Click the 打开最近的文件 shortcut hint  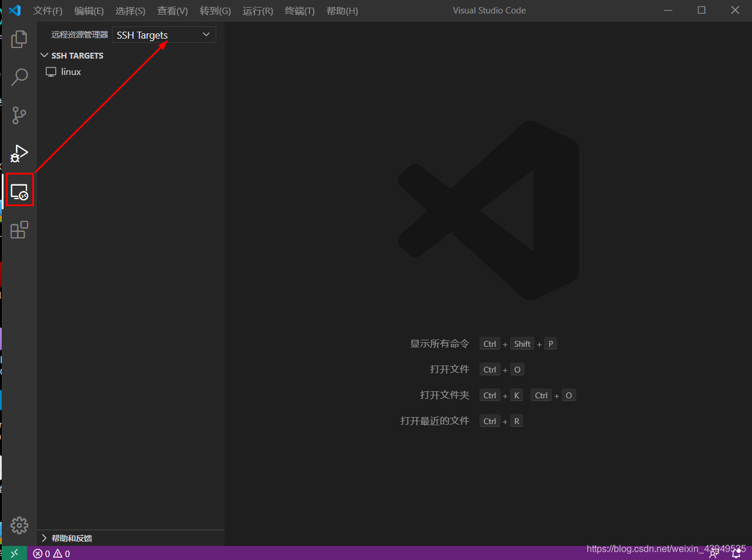coord(435,421)
